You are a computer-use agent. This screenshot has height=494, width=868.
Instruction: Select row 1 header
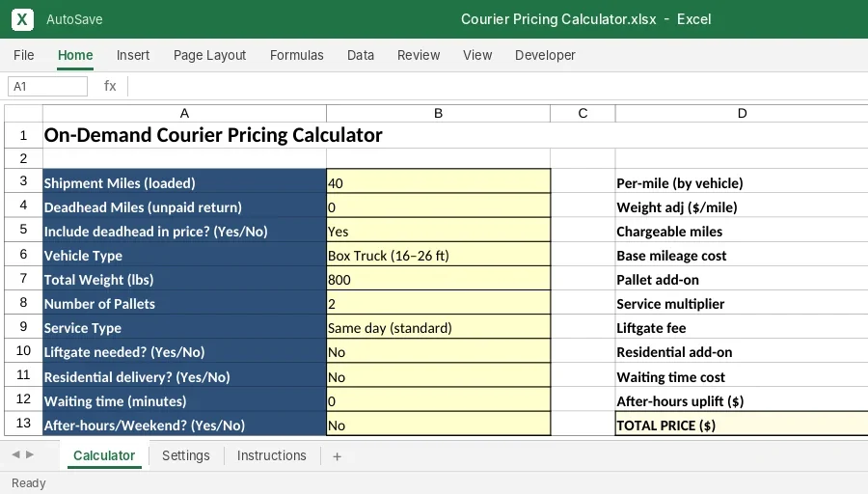click(x=23, y=135)
